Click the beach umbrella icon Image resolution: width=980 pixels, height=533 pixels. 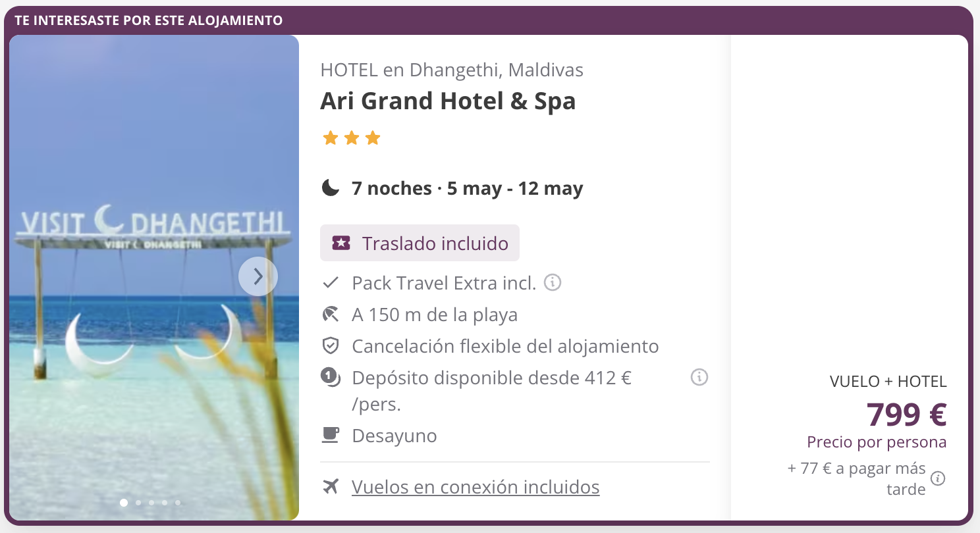(331, 315)
